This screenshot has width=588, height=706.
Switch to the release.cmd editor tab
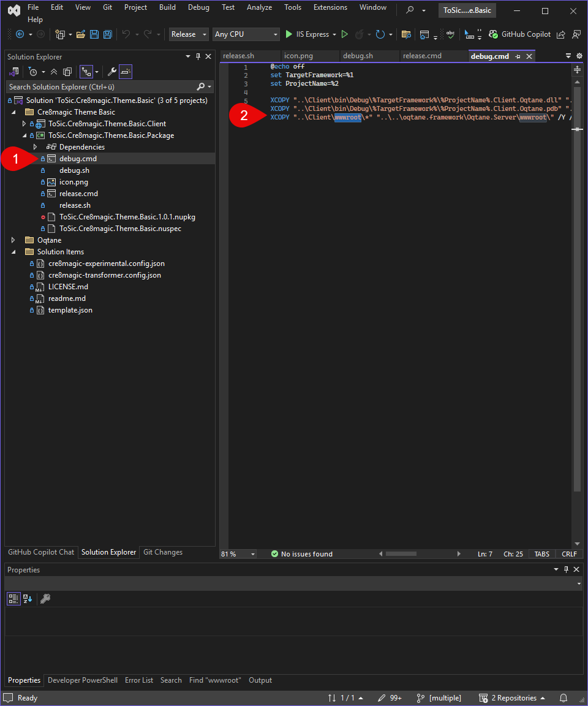[423, 56]
